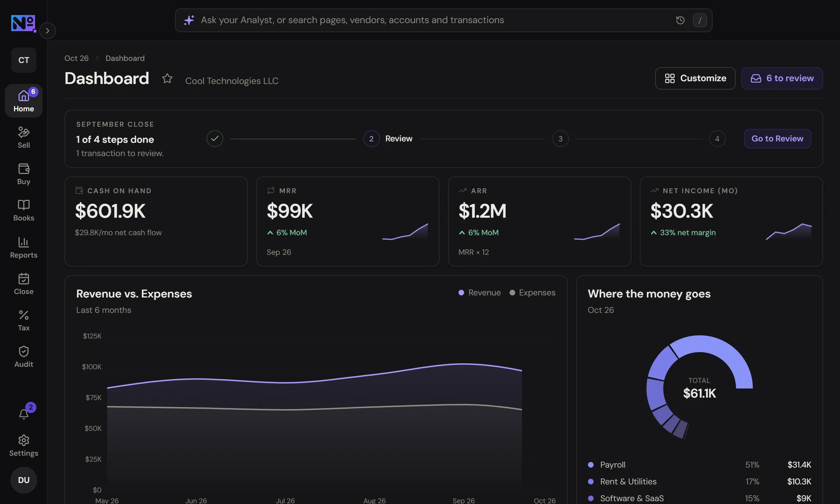The width and height of the screenshot is (840, 504).
Task: Click the Software & SaaS spending row
Action: click(699, 498)
